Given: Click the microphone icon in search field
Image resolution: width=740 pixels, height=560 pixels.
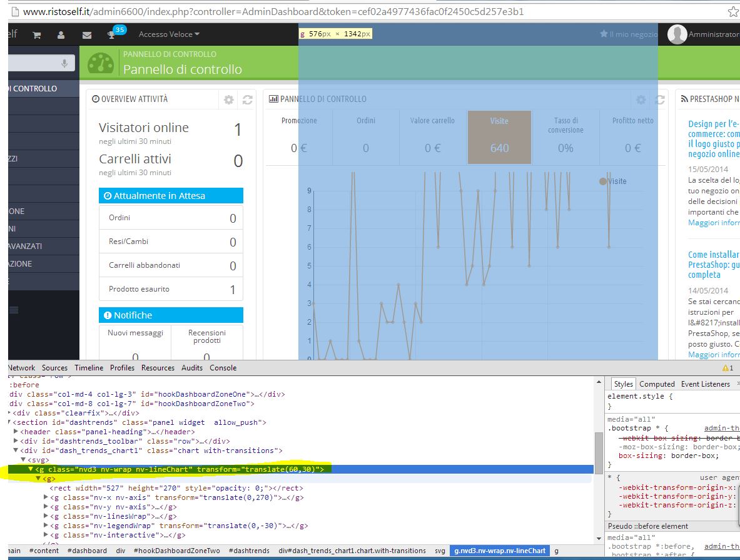Looking at the screenshot, I should point(64,63).
